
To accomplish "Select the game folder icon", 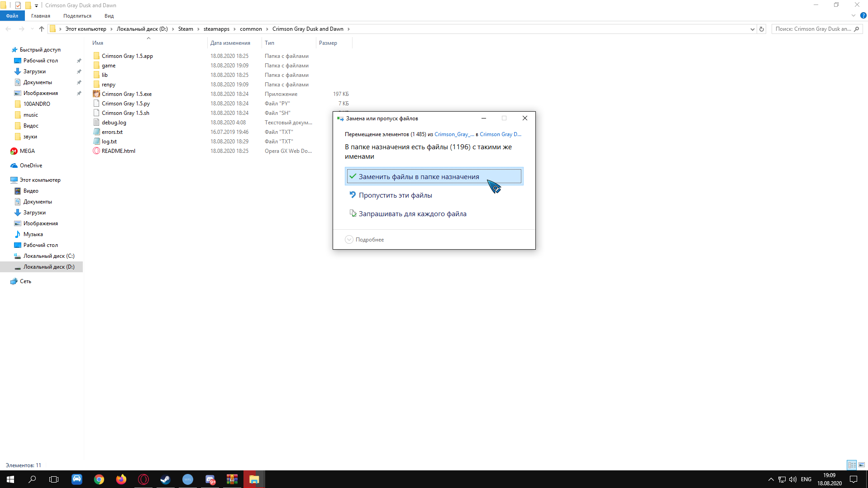I will click(x=96, y=66).
